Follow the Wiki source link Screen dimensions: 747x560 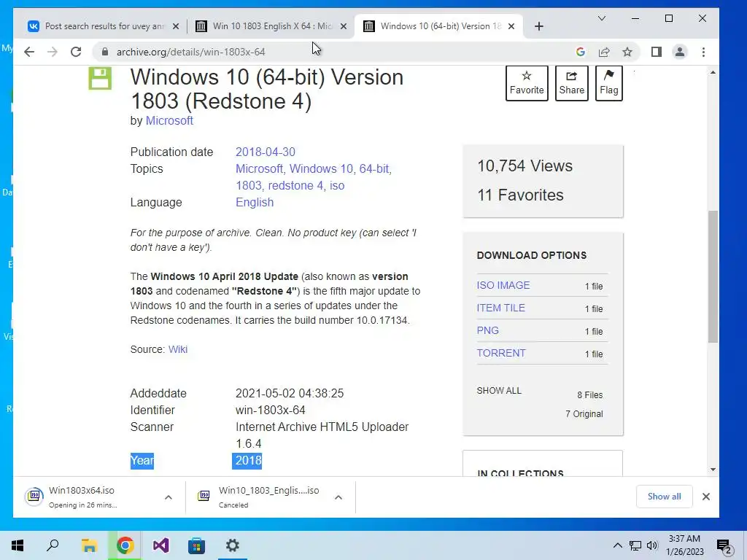(178, 349)
